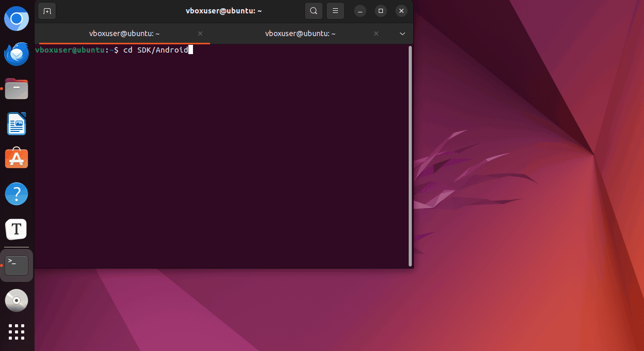
Task: Expand the tab list dropdown arrow
Action: [x=403, y=34]
